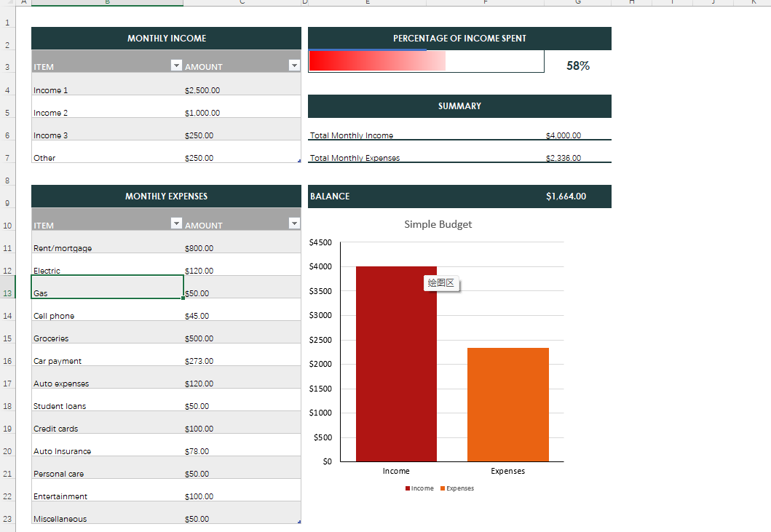Open the Monthly Income ITEM filter dropdown
This screenshot has height=532, width=771.
(x=176, y=65)
